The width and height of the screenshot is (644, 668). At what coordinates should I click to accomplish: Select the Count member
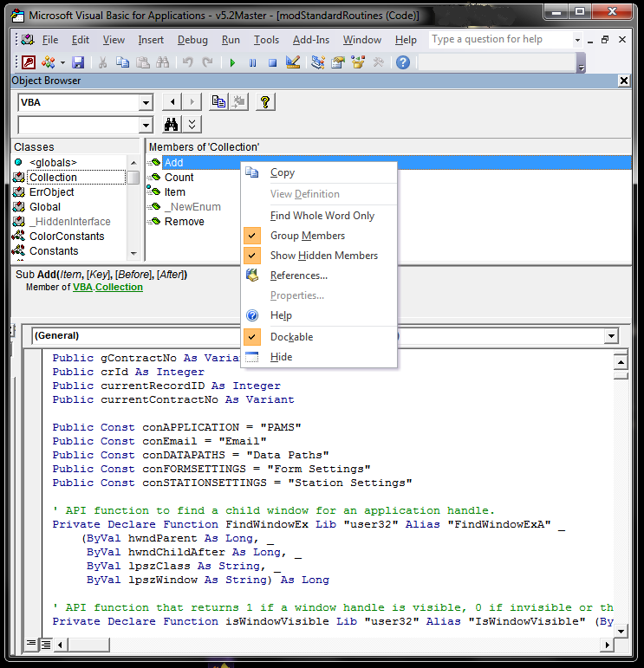tap(179, 178)
